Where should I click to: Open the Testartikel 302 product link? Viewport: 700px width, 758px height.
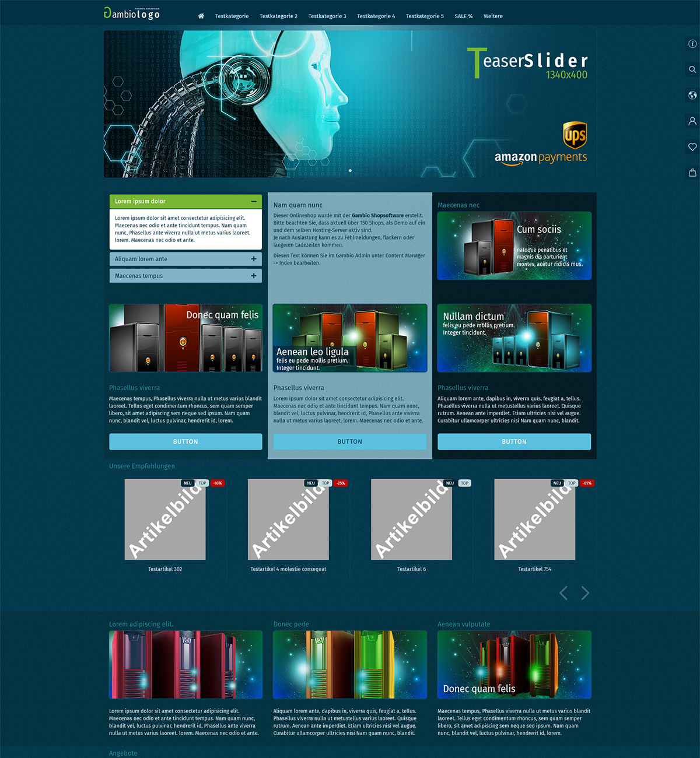[164, 568]
